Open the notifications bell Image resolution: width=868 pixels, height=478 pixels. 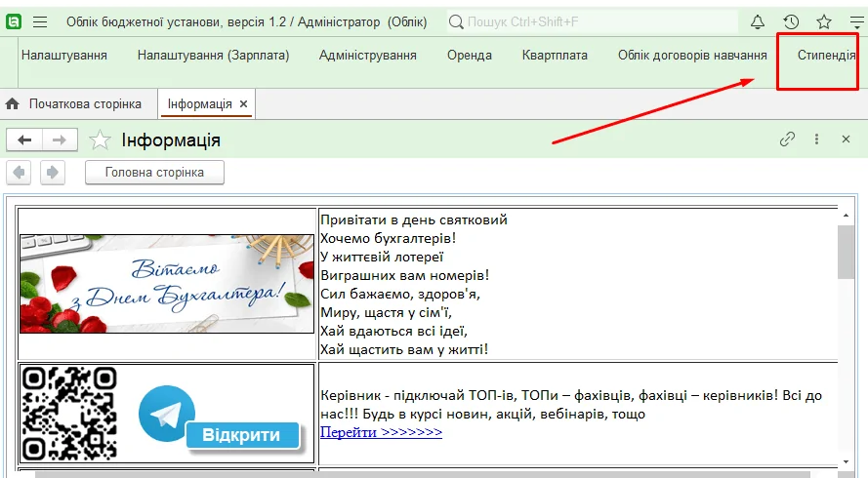(x=758, y=22)
